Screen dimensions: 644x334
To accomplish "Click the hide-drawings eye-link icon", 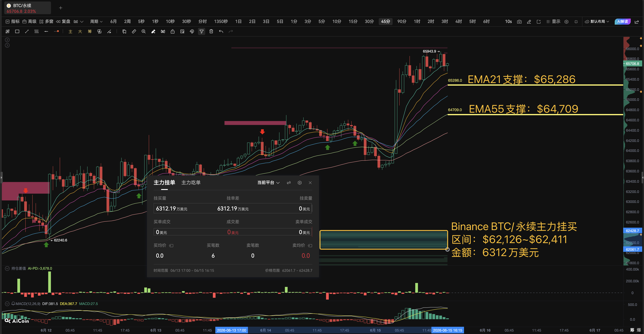I will point(192,32).
